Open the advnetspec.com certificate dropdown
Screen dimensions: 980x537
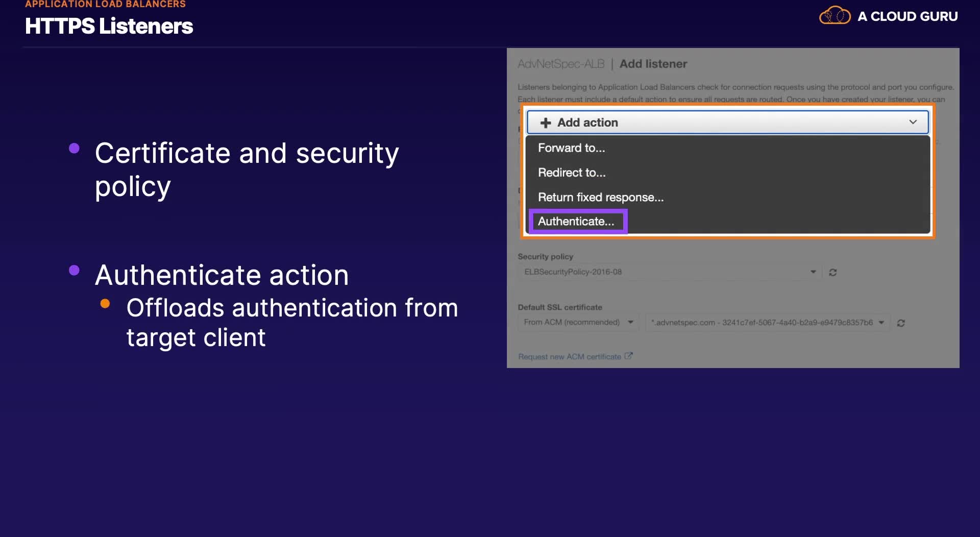pos(768,323)
